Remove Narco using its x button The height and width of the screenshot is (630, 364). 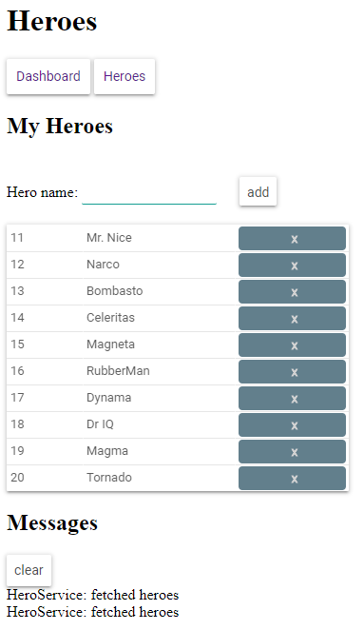point(292,265)
